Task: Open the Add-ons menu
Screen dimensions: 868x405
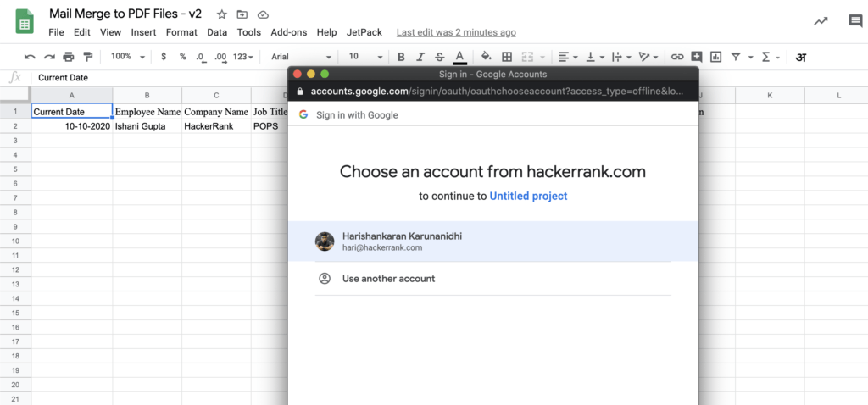Action: [289, 32]
